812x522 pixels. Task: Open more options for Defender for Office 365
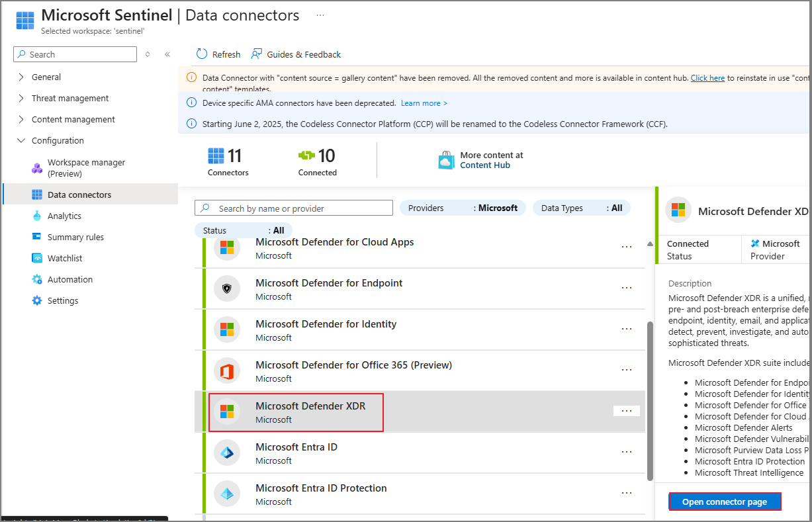pos(627,370)
